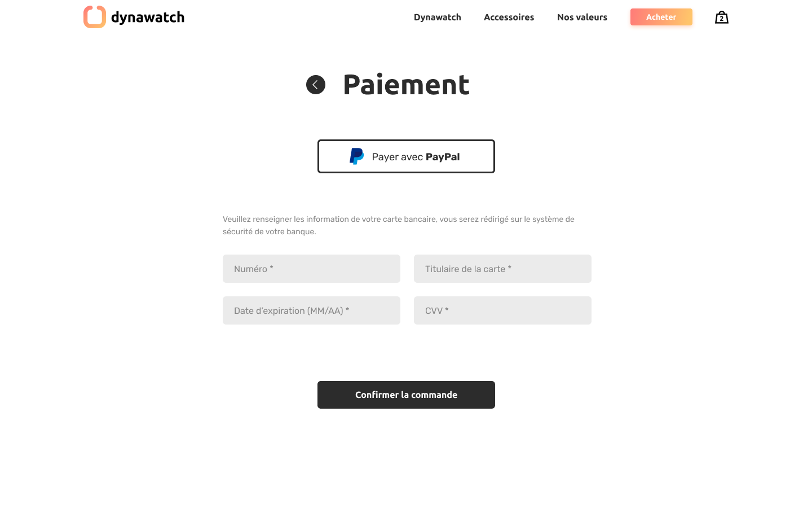812x508 pixels.
Task: Open the Nos valeurs page
Action: [x=582, y=17]
